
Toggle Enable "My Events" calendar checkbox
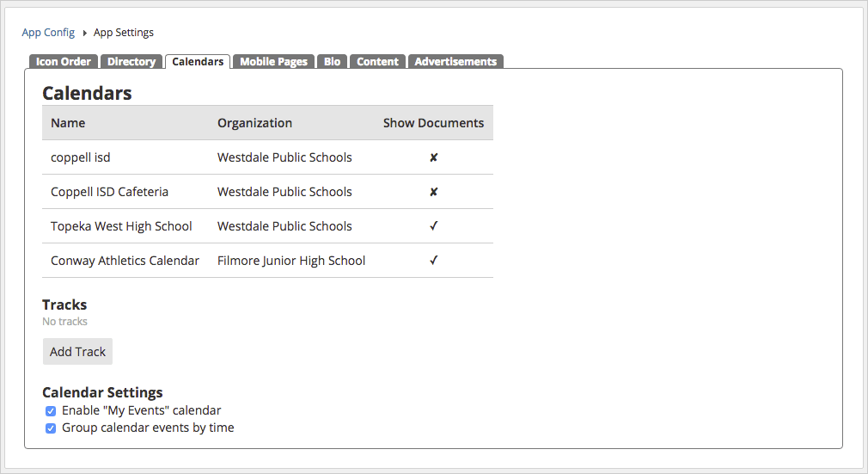click(51, 411)
